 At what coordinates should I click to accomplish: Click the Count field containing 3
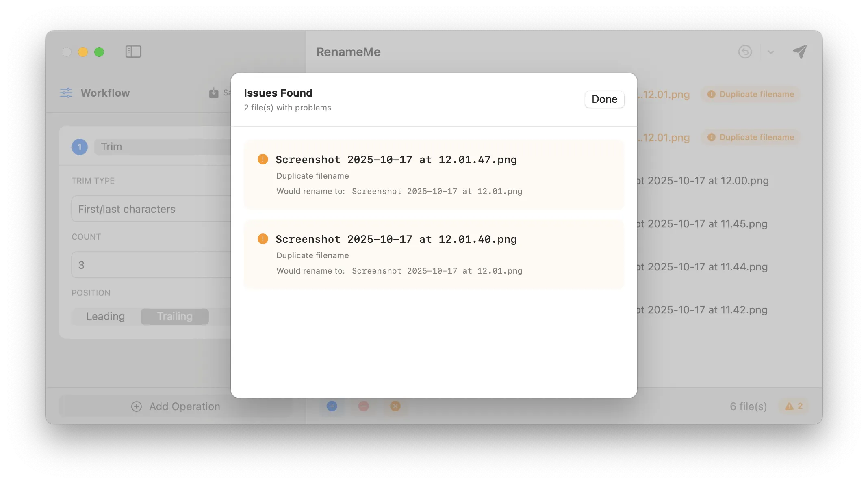click(x=151, y=265)
